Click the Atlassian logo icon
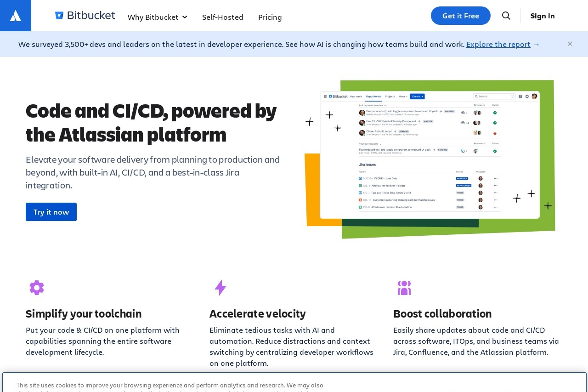The height and width of the screenshot is (392, 588). click(16, 16)
